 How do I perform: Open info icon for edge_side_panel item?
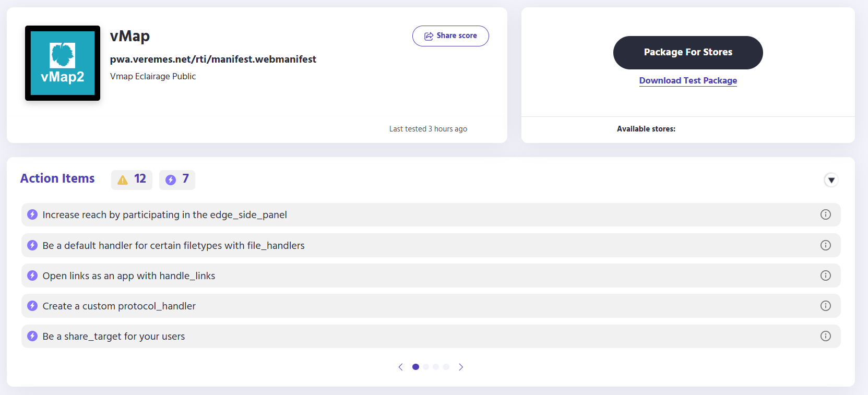(826, 214)
